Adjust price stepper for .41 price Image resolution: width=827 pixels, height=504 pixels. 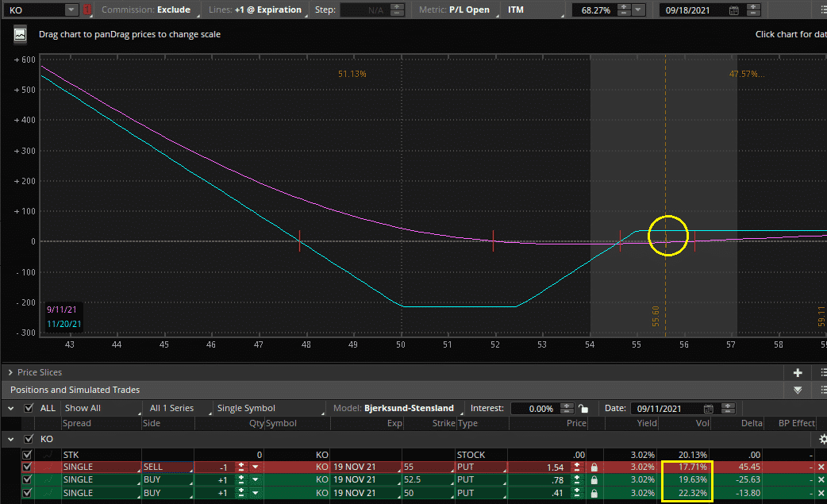tap(576, 494)
